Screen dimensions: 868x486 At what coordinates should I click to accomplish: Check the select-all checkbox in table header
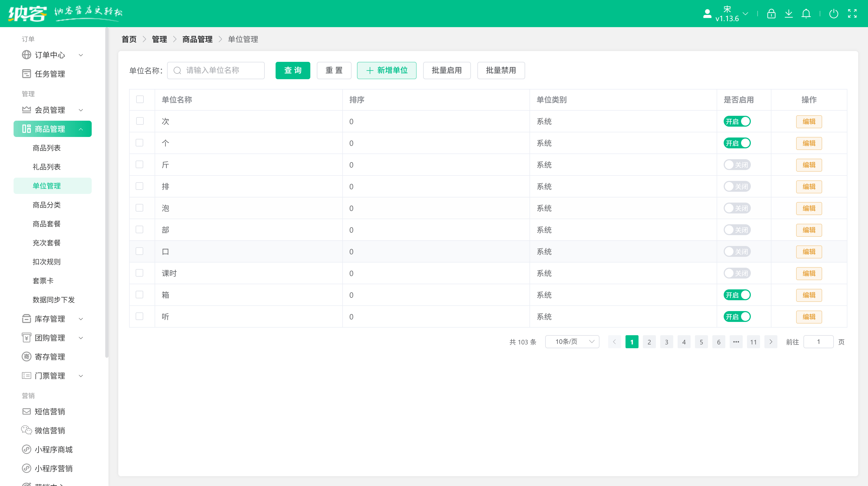(x=140, y=99)
